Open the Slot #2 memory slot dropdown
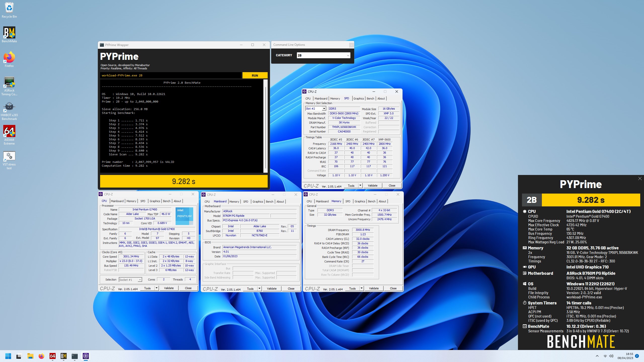 click(316, 109)
